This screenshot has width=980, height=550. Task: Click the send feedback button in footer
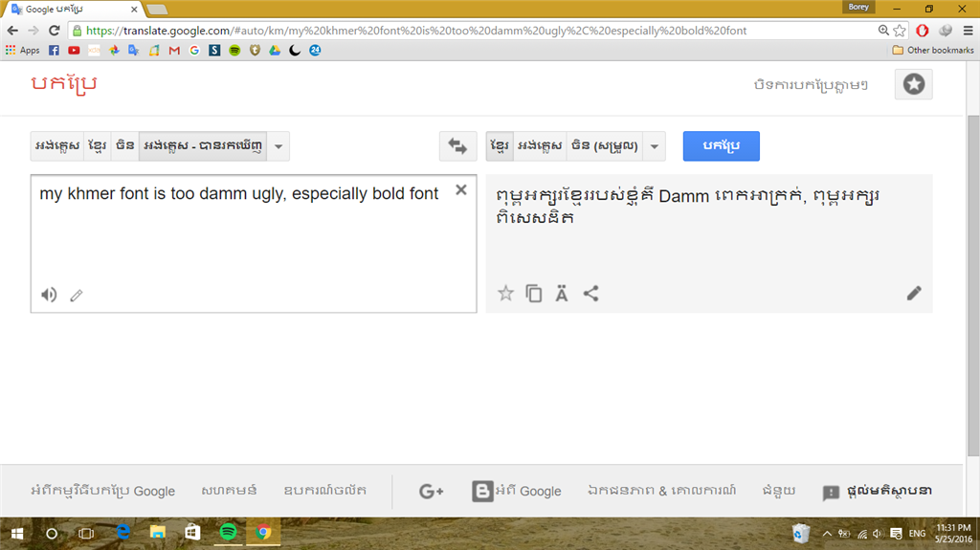click(878, 492)
